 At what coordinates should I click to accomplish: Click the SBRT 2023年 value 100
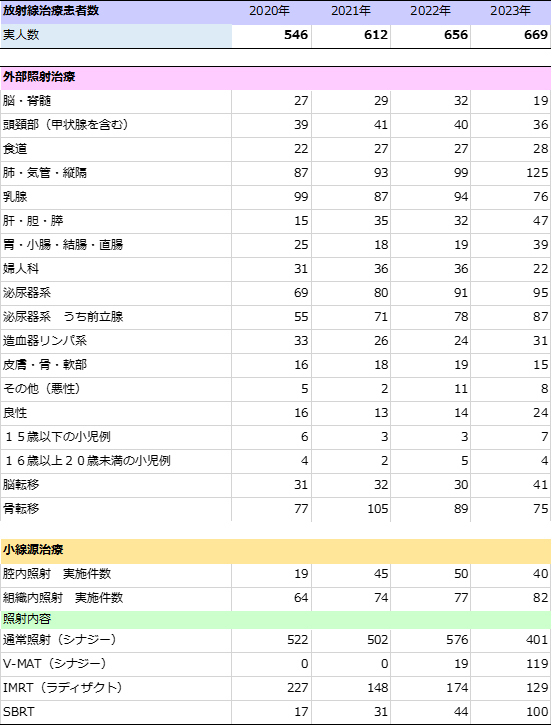click(x=537, y=712)
